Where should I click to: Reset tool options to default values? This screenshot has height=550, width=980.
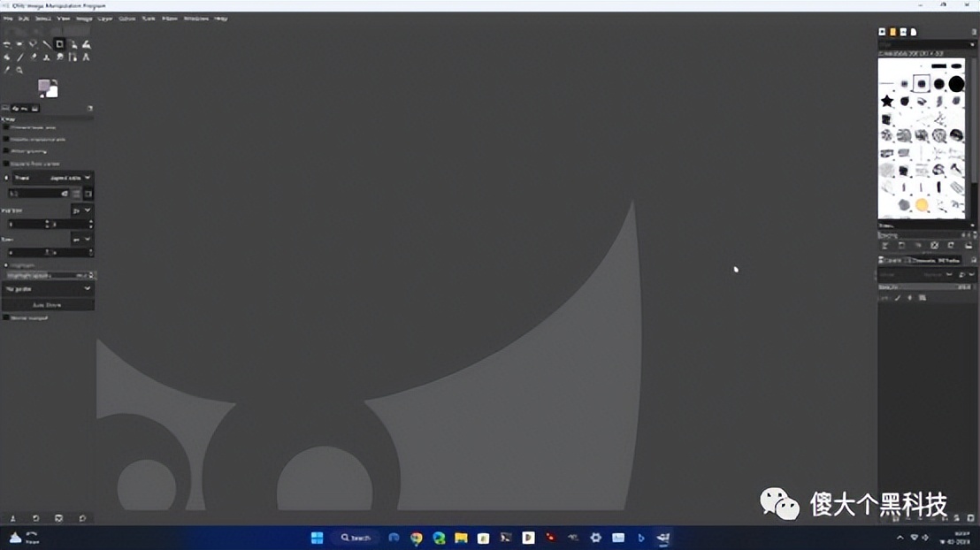82,518
